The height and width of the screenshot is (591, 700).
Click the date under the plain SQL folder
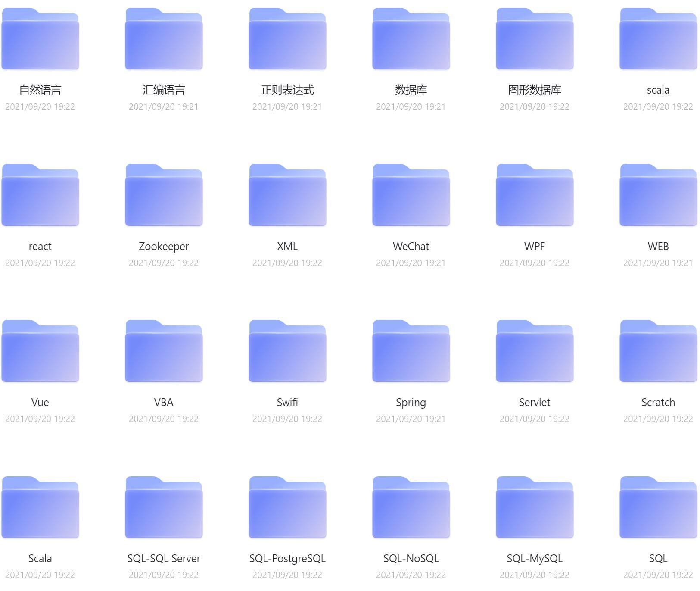point(658,575)
